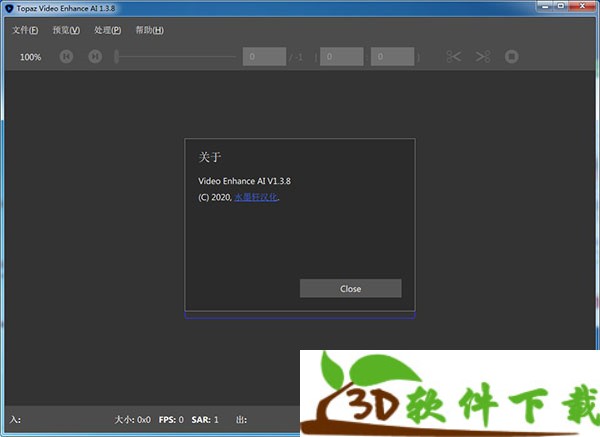Close the About dialog with Close button
Image resolution: width=600 pixels, height=437 pixels.
click(351, 289)
